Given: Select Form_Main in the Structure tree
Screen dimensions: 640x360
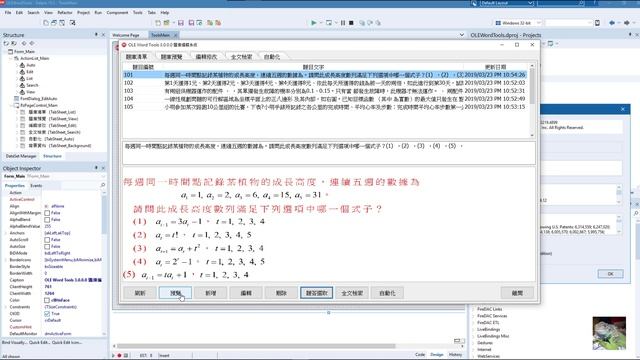Looking at the screenshot, I should pos(24,52).
